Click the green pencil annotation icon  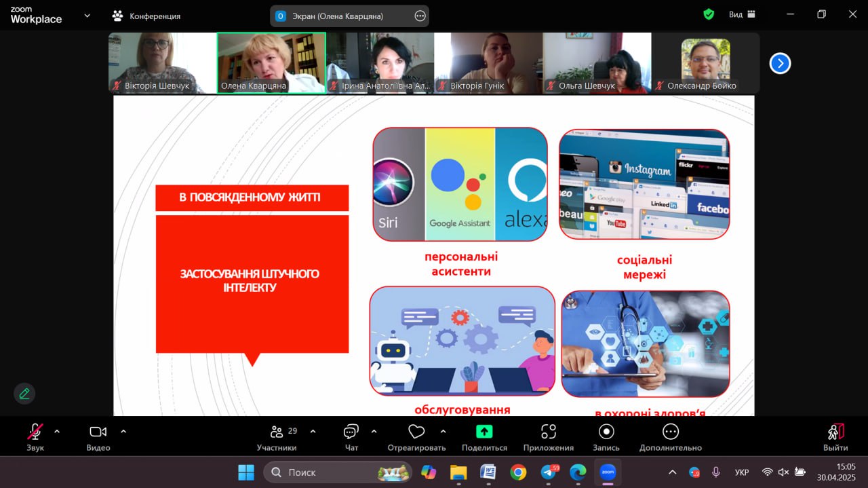click(24, 394)
